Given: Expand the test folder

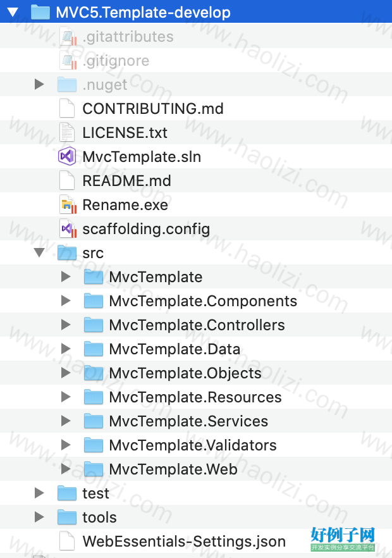Looking at the screenshot, I should coord(39,493).
